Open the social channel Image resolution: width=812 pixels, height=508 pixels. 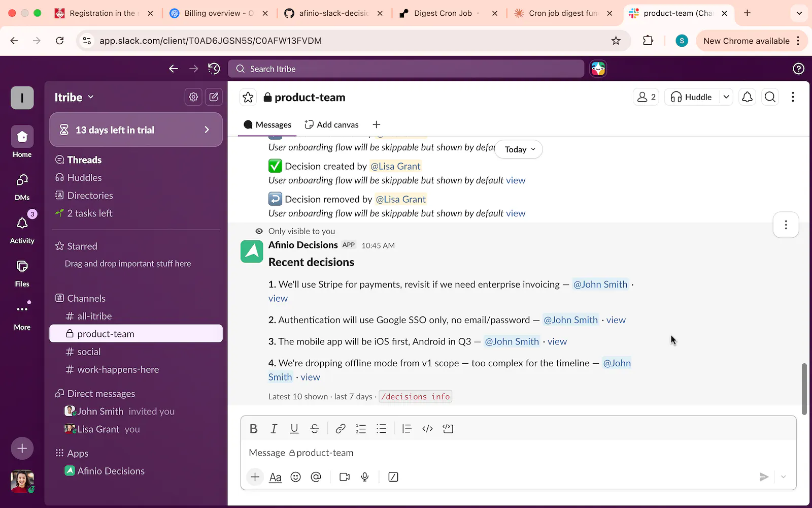(x=136, y=352)
